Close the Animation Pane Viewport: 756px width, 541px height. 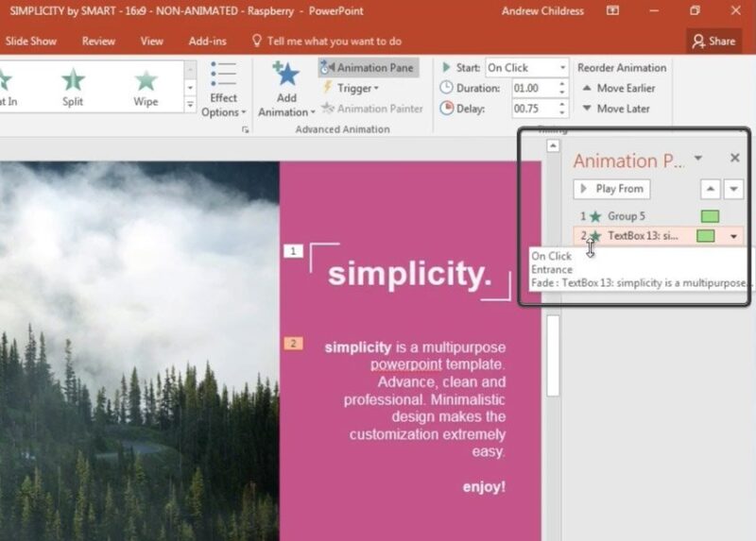735,158
